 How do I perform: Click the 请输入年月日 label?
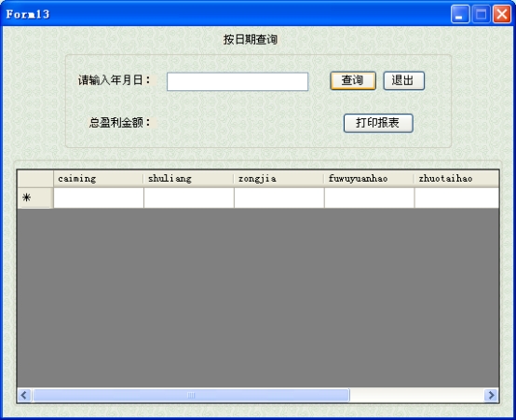coord(115,80)
